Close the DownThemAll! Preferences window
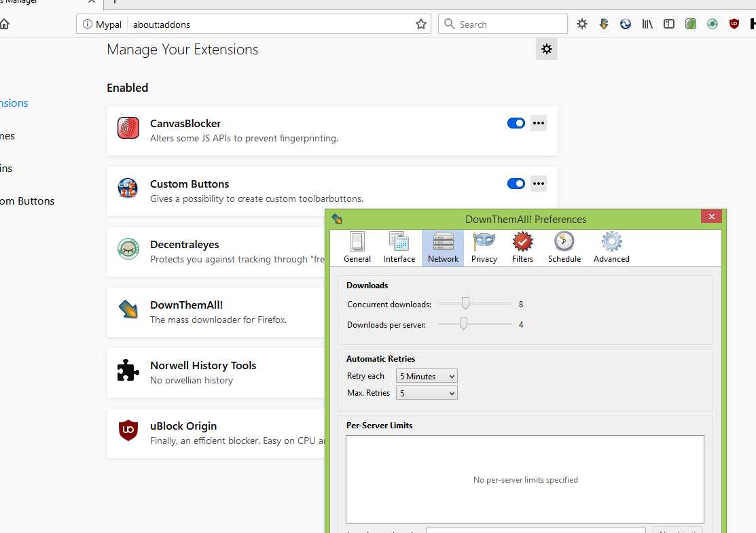 (x=712, y=216)
